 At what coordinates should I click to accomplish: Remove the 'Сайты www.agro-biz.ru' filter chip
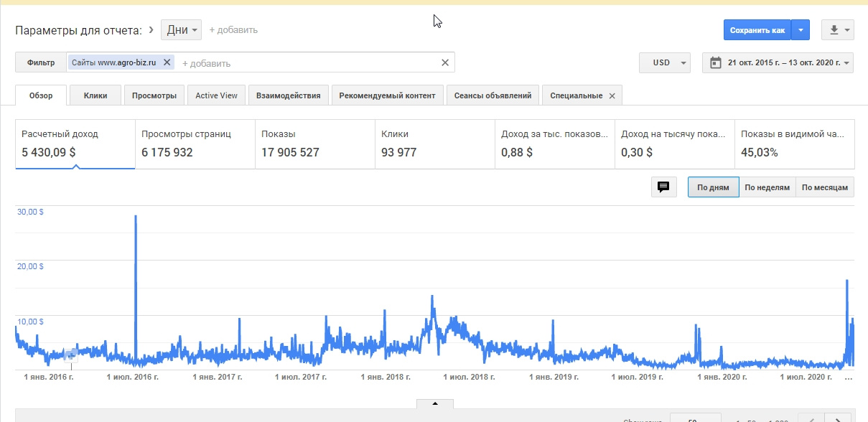[167, 62]
